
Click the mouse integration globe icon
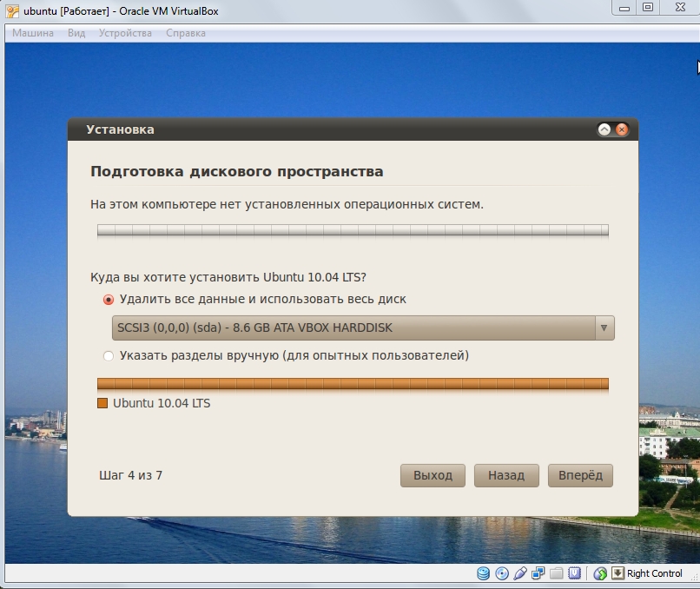click(x=600, y=573)
